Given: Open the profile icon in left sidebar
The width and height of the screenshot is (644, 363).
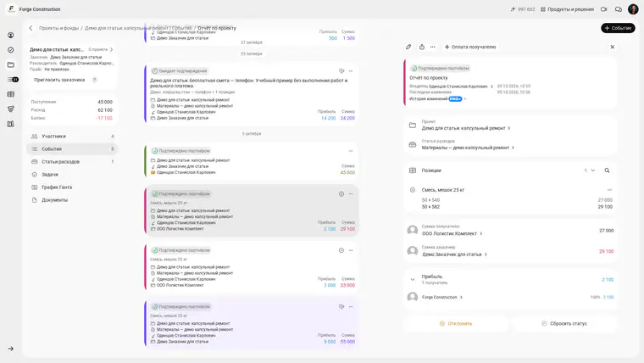Looking at the screenshot, I should point(11,35).
